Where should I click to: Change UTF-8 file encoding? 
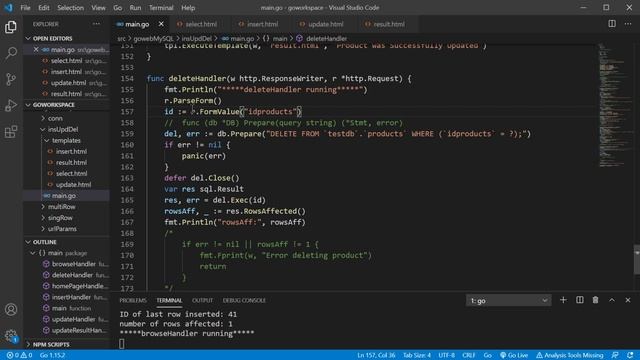pos(447,355)
